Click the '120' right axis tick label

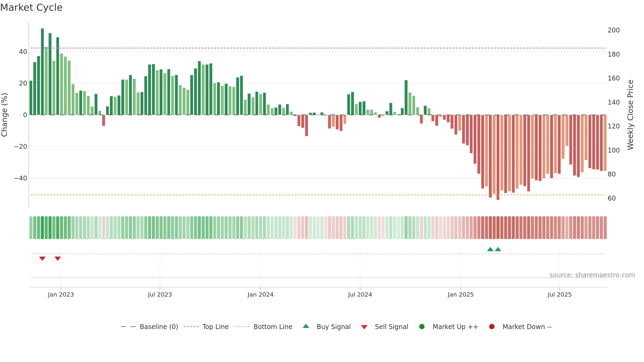[614, 126]
